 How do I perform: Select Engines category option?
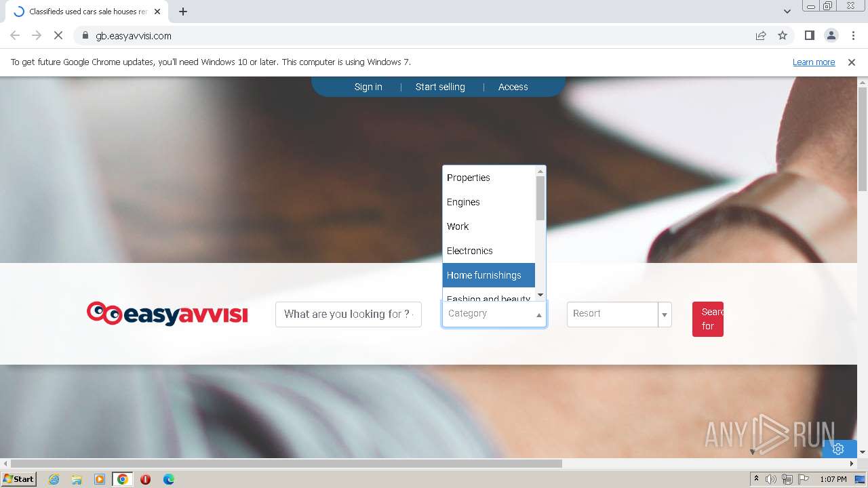[x=489, y=202]
